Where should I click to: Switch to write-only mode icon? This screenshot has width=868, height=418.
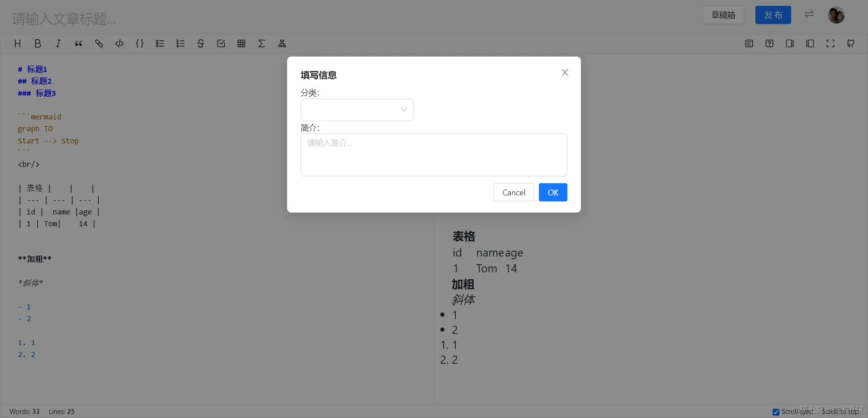790,43
